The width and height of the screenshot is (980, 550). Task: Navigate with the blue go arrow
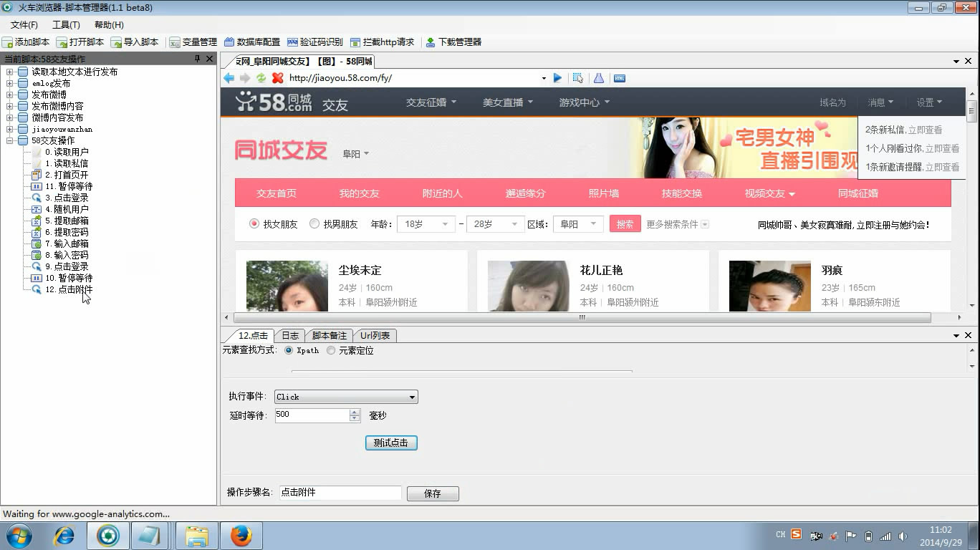tap(557, 78)
